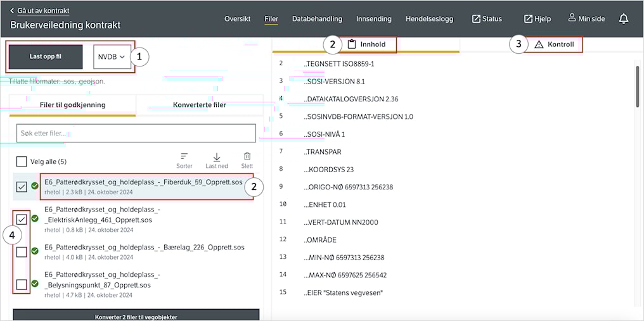Go back via Gå ut av kontrakt
The height and width of the screenshot is (321, 644).
39,10
